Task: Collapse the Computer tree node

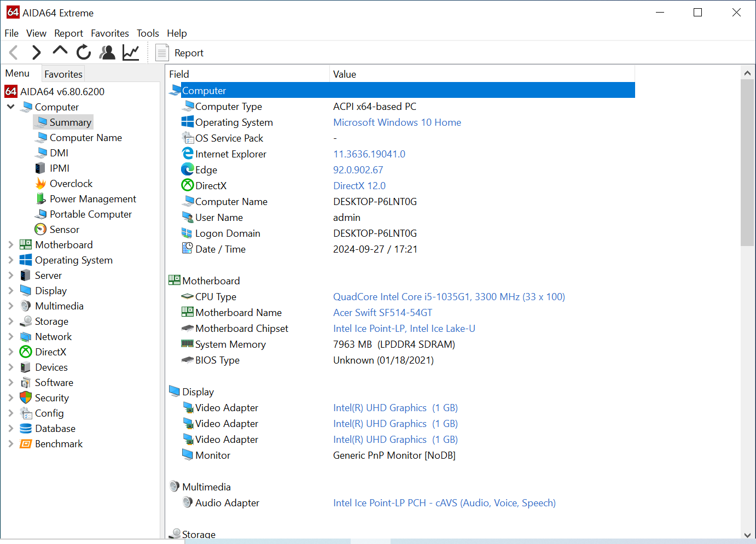Action: (x=10, y=107)
